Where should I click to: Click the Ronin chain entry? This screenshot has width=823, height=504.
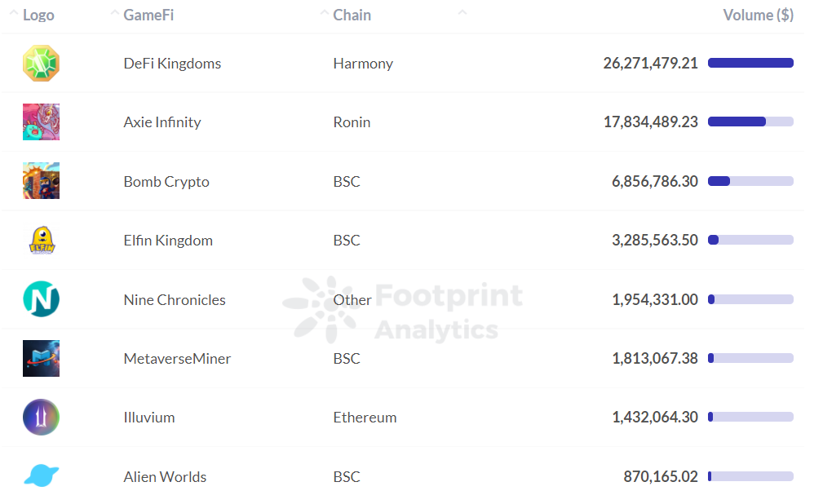tap(352, 122)
